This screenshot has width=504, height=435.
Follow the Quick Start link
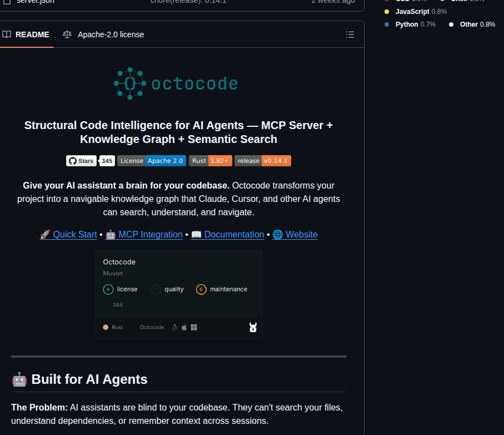(x=68, y=235)
